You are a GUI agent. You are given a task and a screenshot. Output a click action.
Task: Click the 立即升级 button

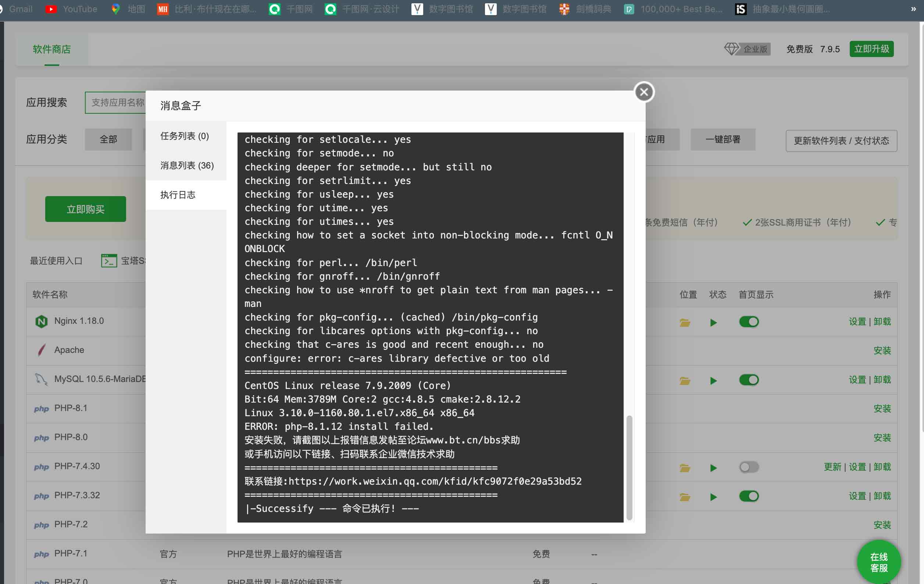pyautogui.click(x=871, y=49)
